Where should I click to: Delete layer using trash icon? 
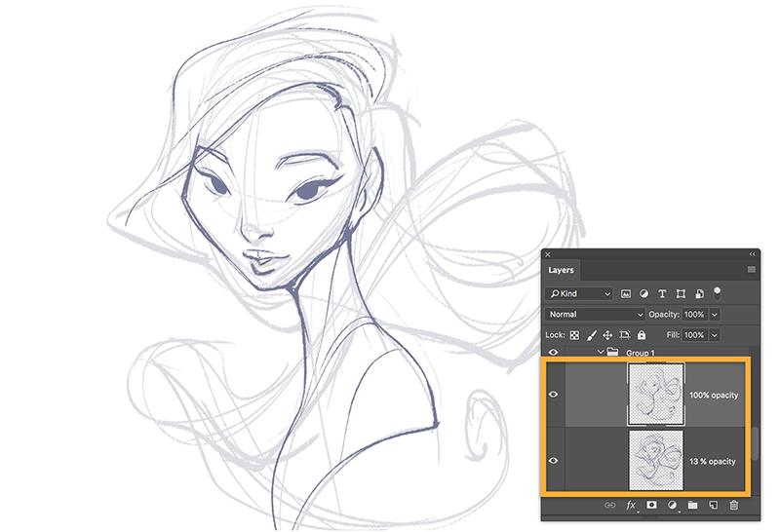[x=733, y=506]
